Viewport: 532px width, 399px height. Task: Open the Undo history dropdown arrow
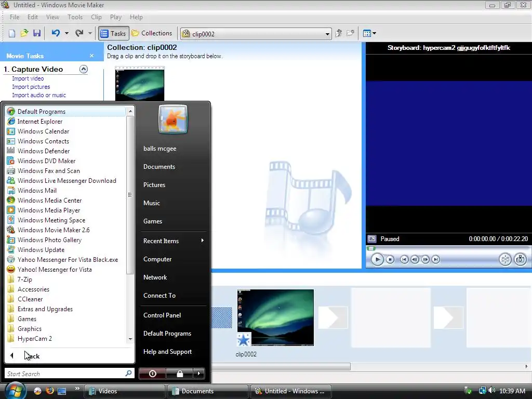(x=66, y=33)
